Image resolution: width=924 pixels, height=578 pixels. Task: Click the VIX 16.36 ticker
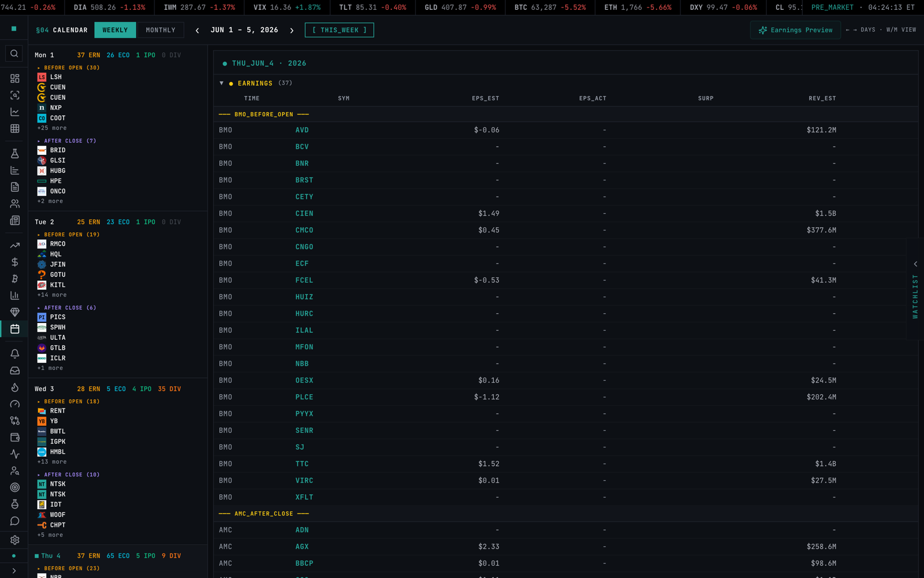tap(287, 8)
